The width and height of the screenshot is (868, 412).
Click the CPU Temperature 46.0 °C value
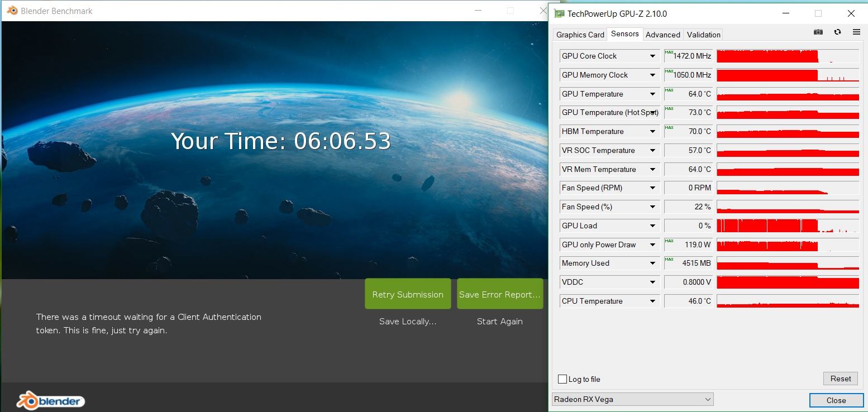pyautogui.click(x=688, y=301)
